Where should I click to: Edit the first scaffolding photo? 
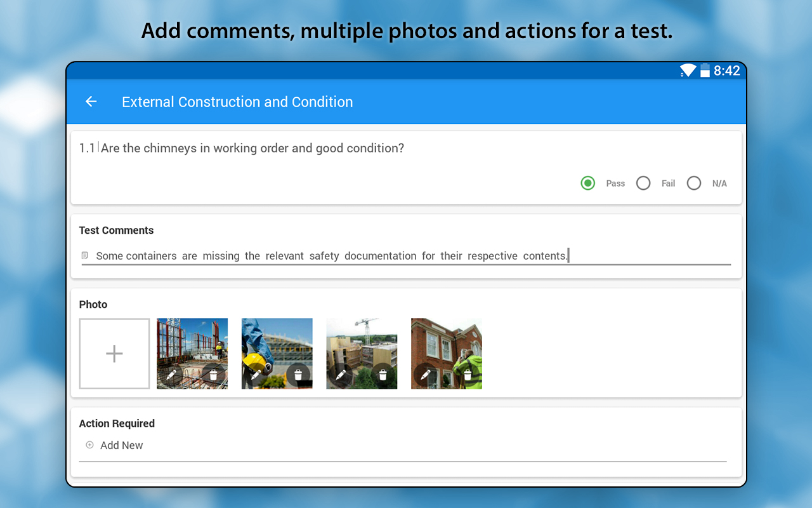(x=171, y=375)
